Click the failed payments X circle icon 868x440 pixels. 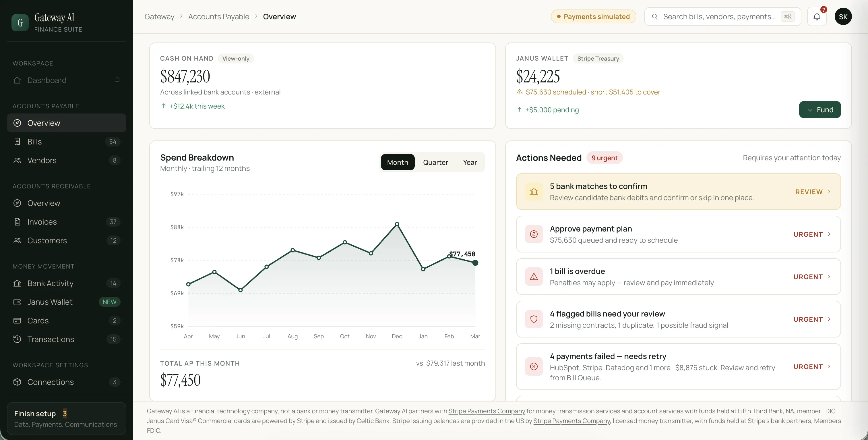(534, 366)
